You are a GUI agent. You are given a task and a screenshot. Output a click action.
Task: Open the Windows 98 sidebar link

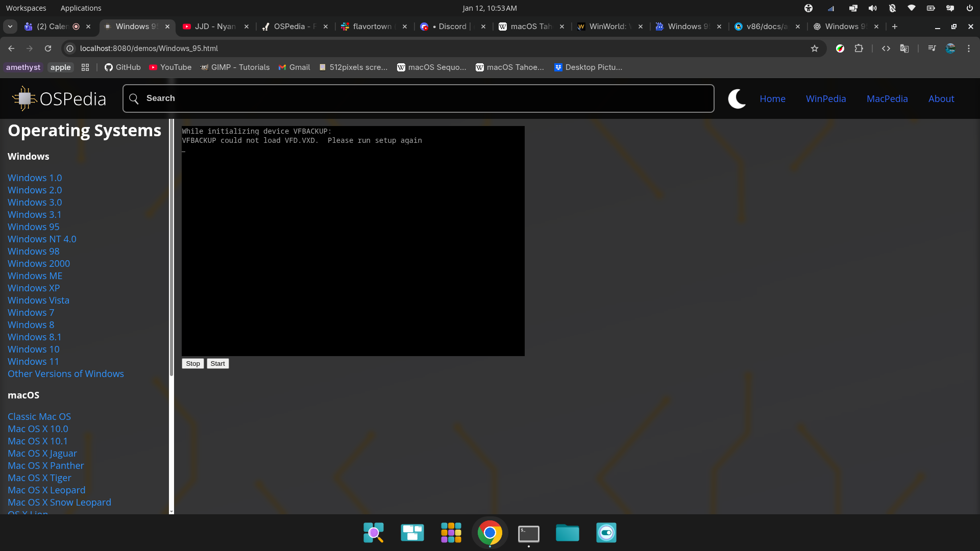pos(34,252)
